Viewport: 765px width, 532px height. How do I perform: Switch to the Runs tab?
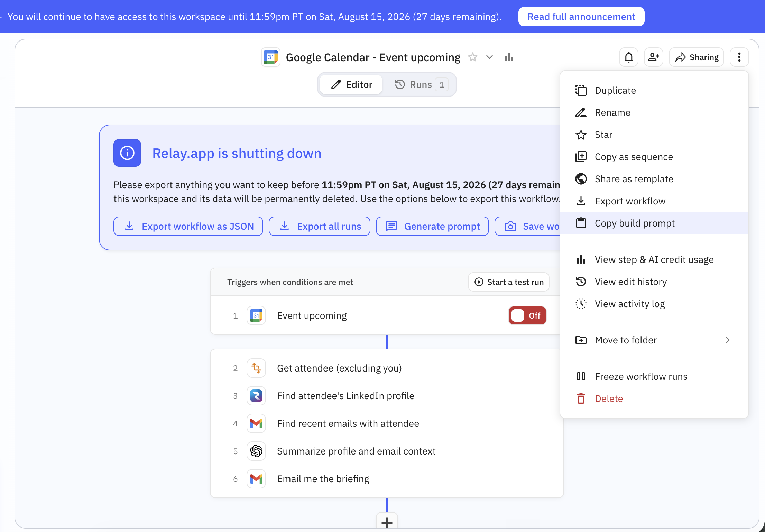(421, 84)
